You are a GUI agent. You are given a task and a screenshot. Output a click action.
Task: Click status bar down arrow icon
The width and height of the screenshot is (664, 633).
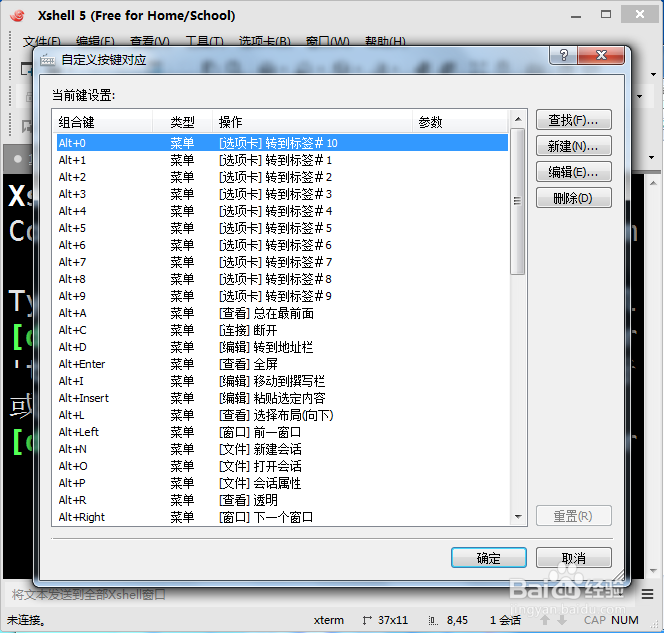[x=562, y=620]
